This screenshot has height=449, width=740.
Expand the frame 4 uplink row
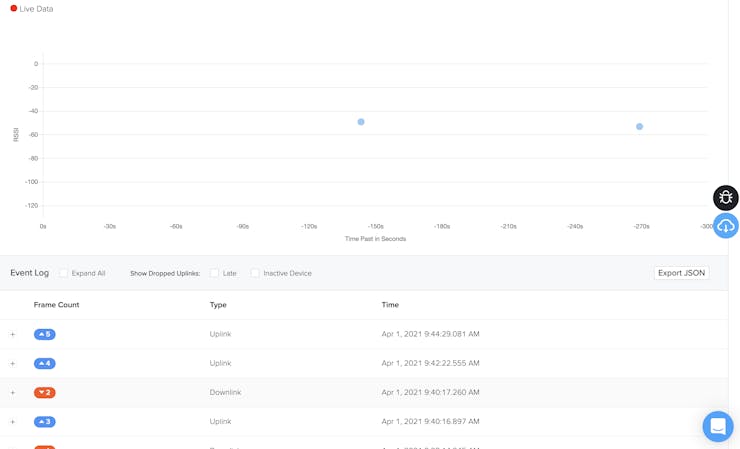point(13,363)
